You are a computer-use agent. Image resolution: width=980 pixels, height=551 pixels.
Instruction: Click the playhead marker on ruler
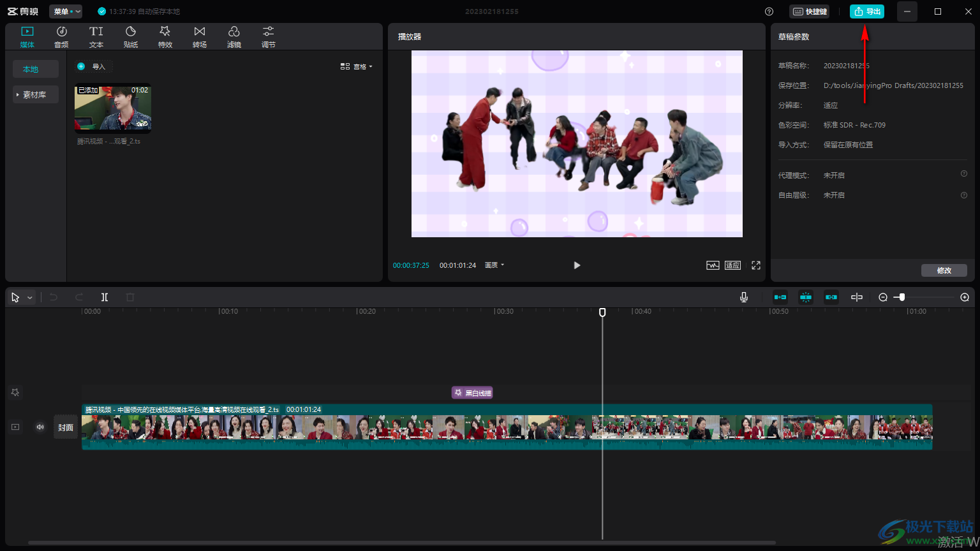pos(602,312)
